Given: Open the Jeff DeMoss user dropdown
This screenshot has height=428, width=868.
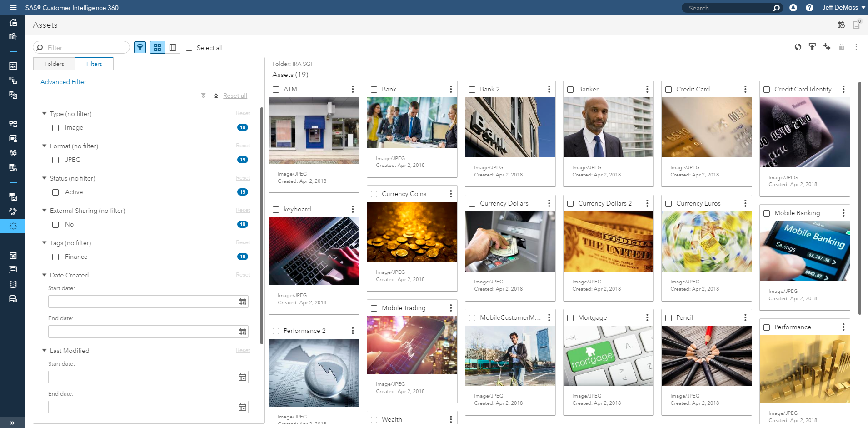Looking at the screenshot, I should point(843,8).
